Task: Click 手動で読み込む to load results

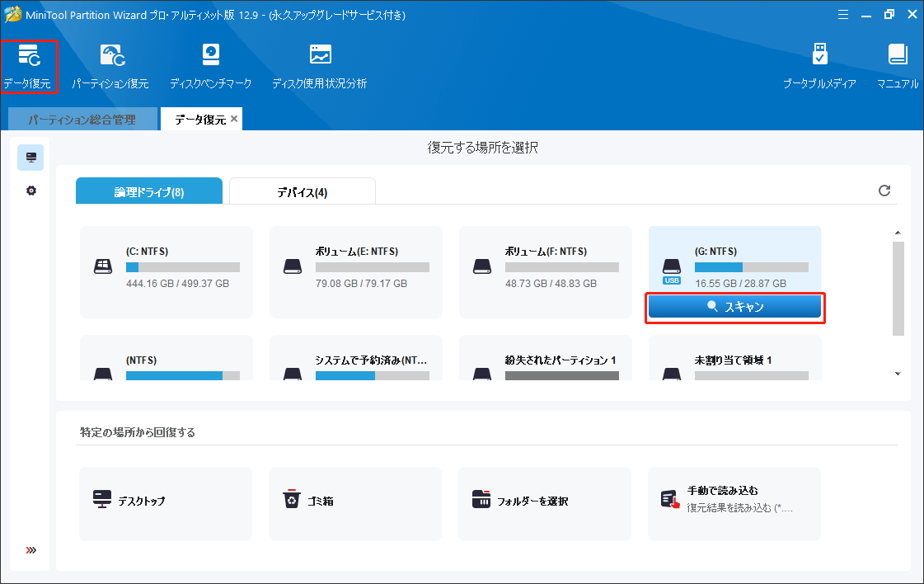Action: (x=734, y=504)
